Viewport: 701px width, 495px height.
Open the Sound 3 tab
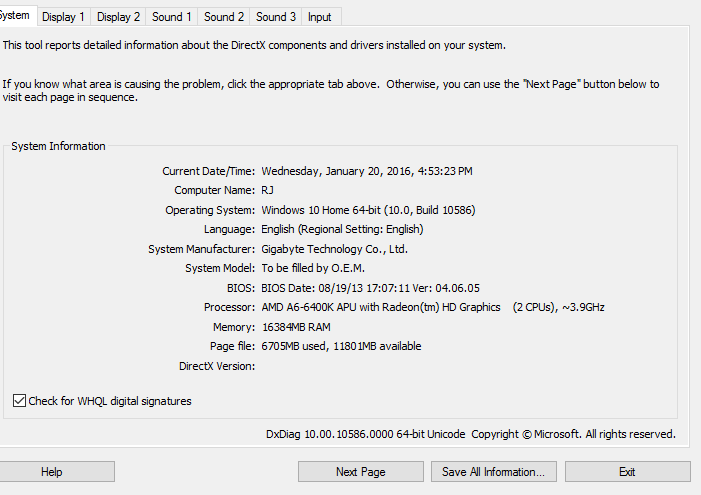click(x=275, y=17)
